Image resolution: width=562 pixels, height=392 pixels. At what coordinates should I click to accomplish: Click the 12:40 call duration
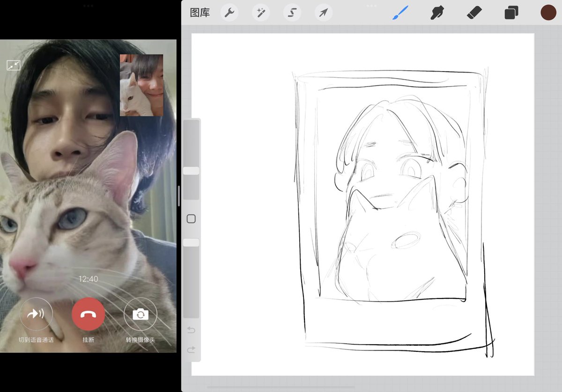88,279
